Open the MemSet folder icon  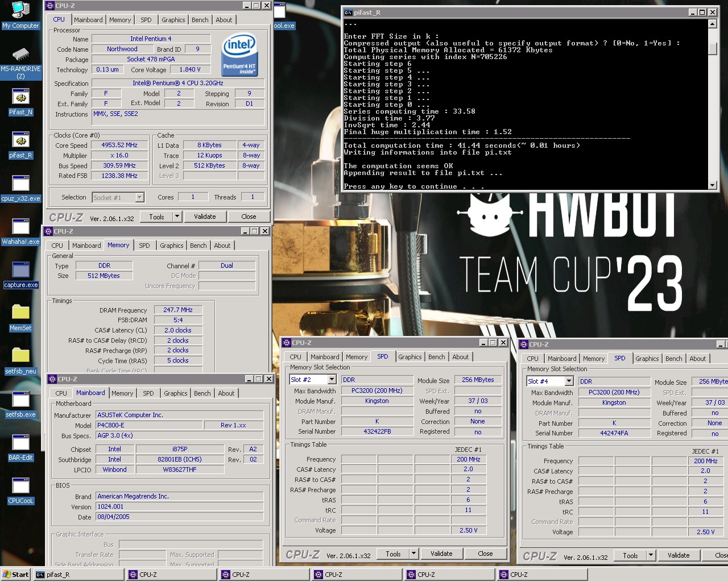click(20, 318)
